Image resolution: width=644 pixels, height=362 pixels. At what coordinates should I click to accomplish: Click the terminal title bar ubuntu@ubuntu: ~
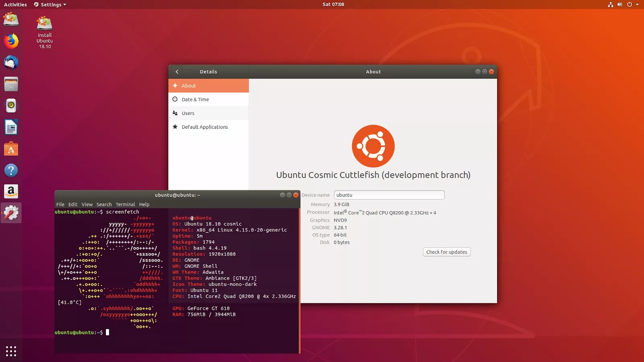point(178,195)
